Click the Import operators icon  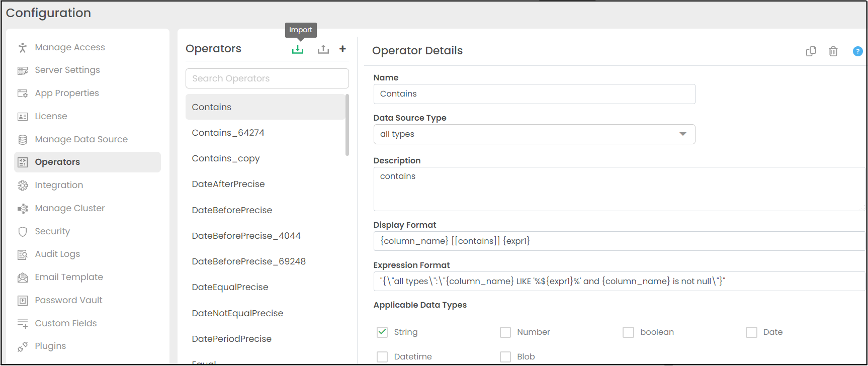298,49
